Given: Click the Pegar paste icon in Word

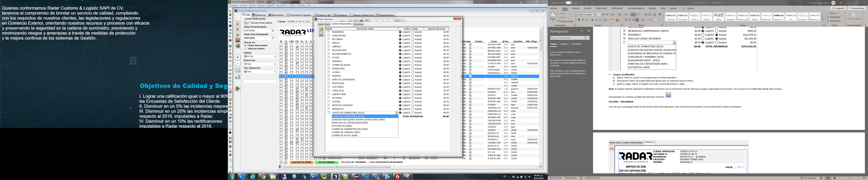Looking at the screenshot, I should 553,14.
